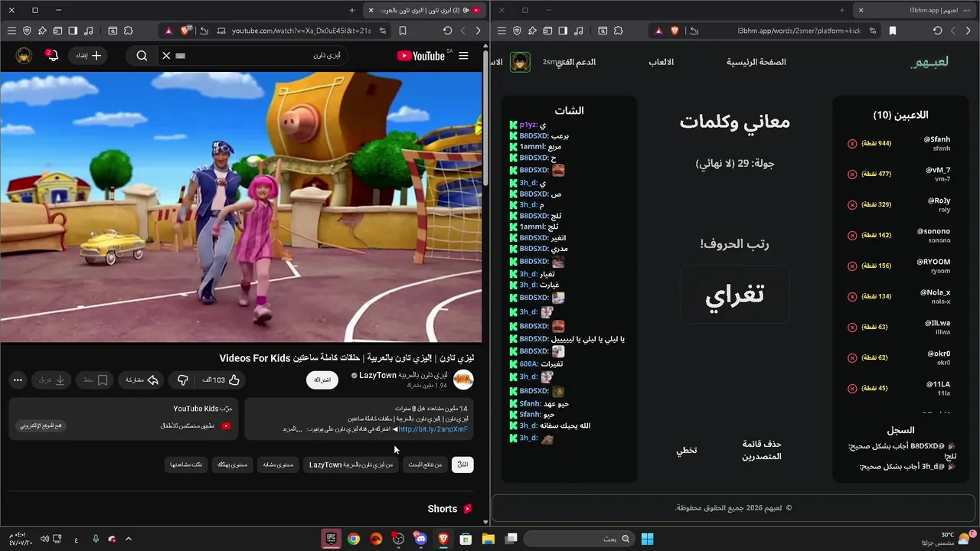Share the LazyTown video
The width and height of the screenshot is (980, 551).
click(142, 380)
